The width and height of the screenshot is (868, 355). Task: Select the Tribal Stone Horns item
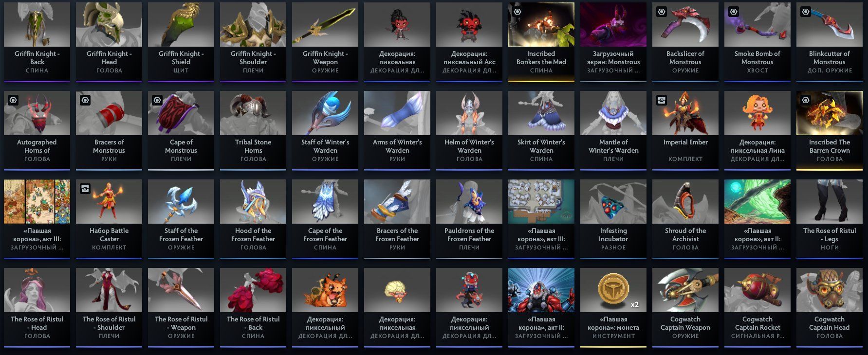click(x=253, y=130)
